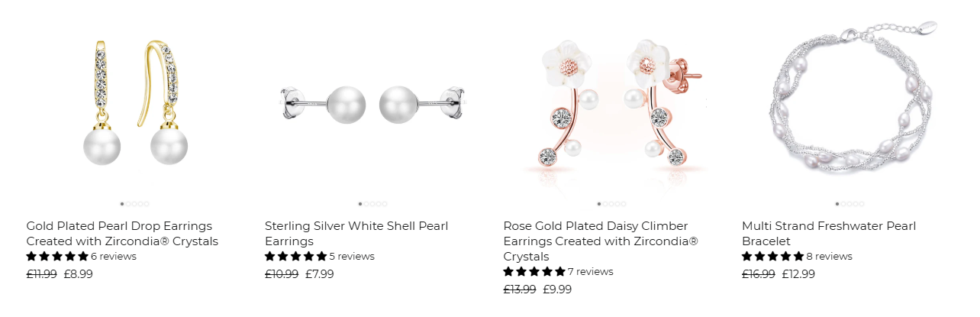Screen dimensions: 980x317
Task: Select second carousel dot under Gold Plated earrings
Action: pyautogui.click(x=128, y=204)
